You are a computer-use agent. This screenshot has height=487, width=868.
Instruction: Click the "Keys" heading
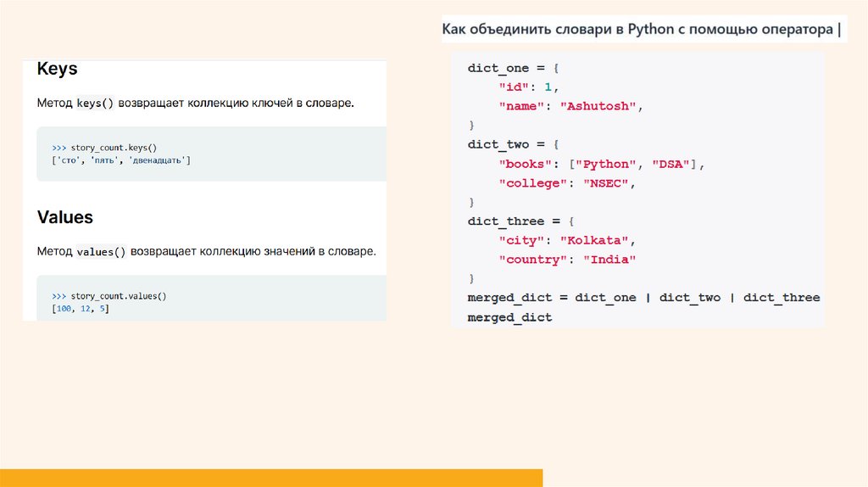click(58, 70)
